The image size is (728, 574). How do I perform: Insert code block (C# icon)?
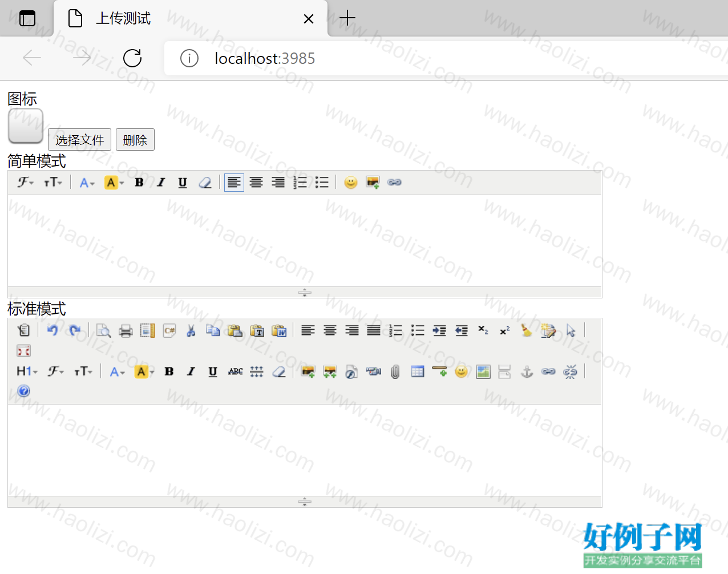coord(169,330)
